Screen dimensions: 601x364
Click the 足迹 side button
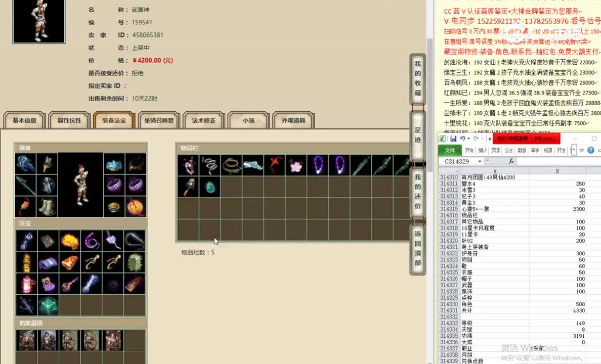(x=418, y=135)
